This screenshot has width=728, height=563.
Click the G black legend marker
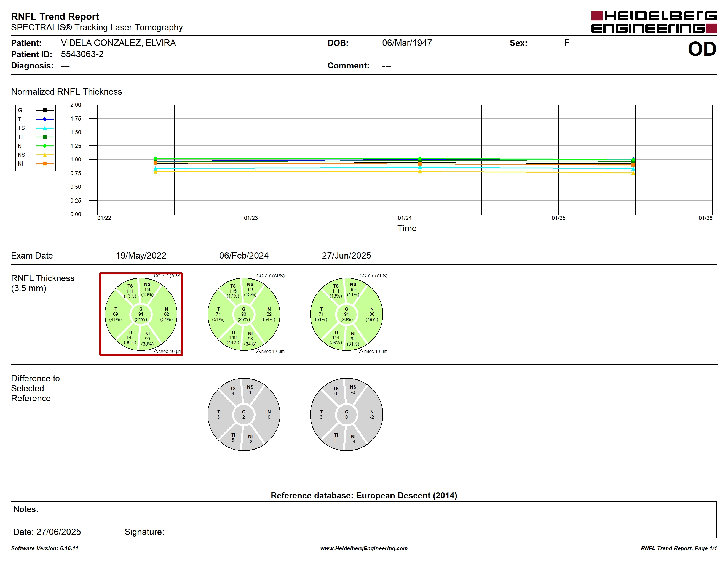45,110
